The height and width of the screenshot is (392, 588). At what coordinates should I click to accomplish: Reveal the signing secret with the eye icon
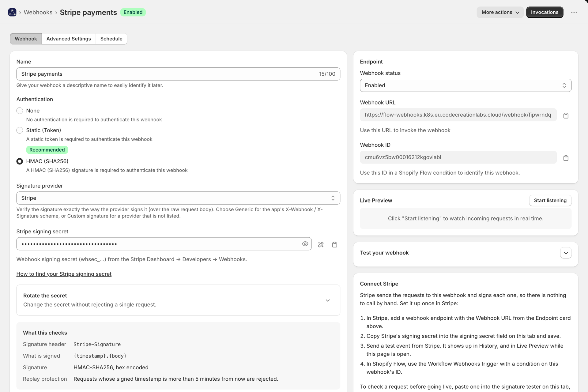305,244
